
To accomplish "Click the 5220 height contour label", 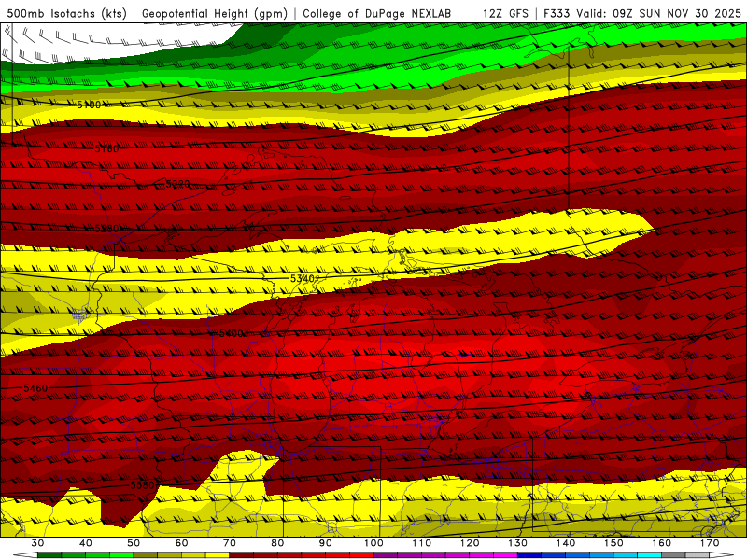I will (177, 184).
